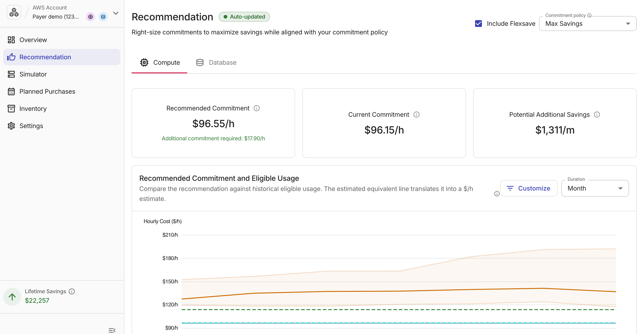Image resolution: width=644 pixels, height=334 pixels.
Task: Click the $96.55/h recommended commitment value
Action: [x=213, y=124]
